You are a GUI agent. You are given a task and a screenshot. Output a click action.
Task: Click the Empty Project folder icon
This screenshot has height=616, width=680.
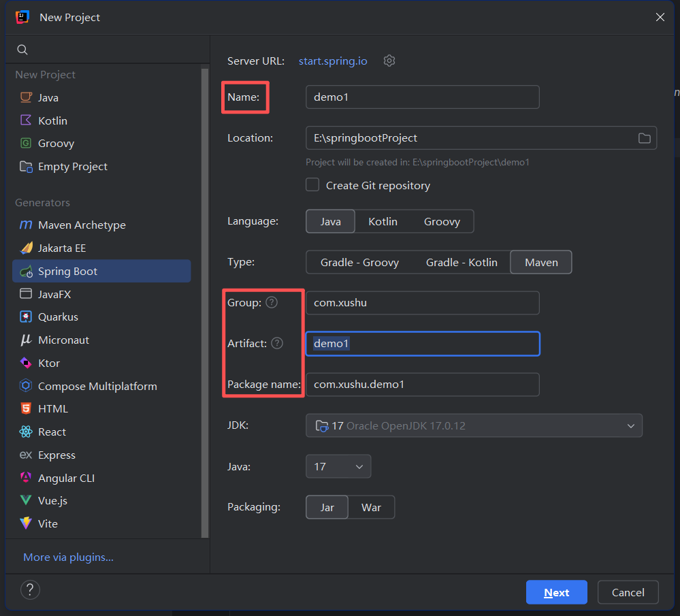click(x=26, y=167)
